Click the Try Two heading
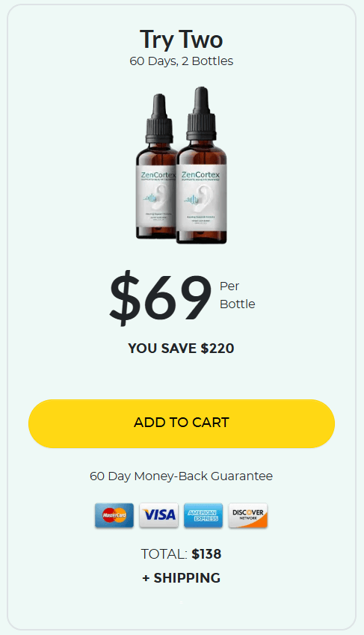 point(182,40)
